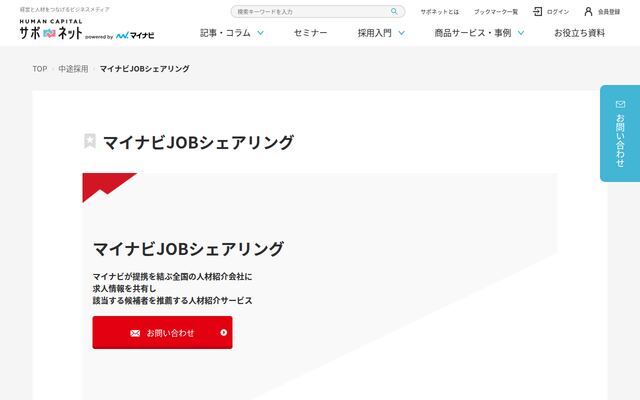
Task: Click the login door icon
Action: 538,11
